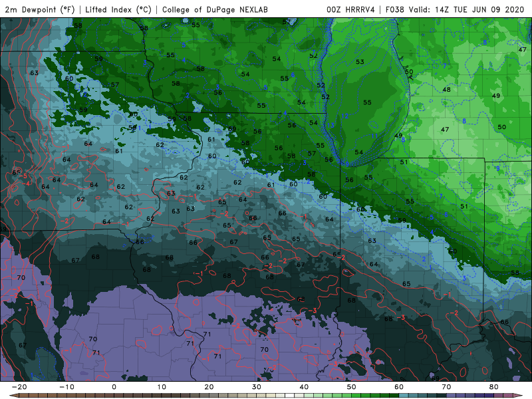The image size is (532, 399).
Task: Click the blue lifted index label 11
Action: tap(374, 136)
